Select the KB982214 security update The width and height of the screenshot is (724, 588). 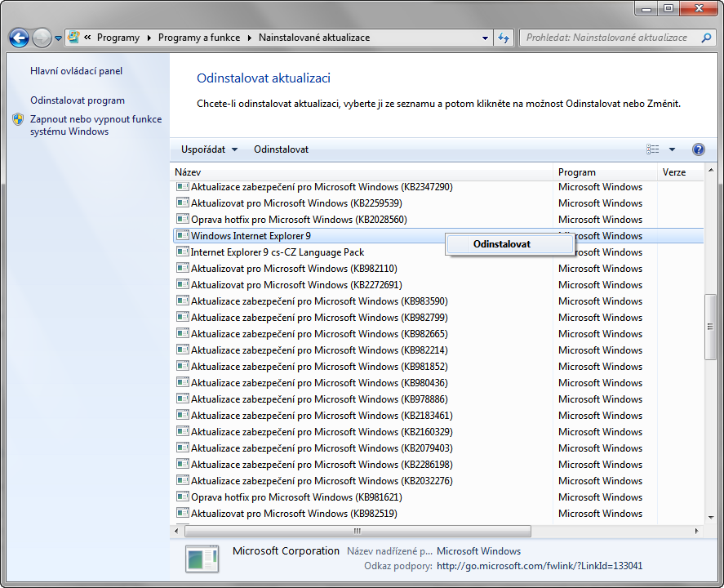(x=438, y=350)
